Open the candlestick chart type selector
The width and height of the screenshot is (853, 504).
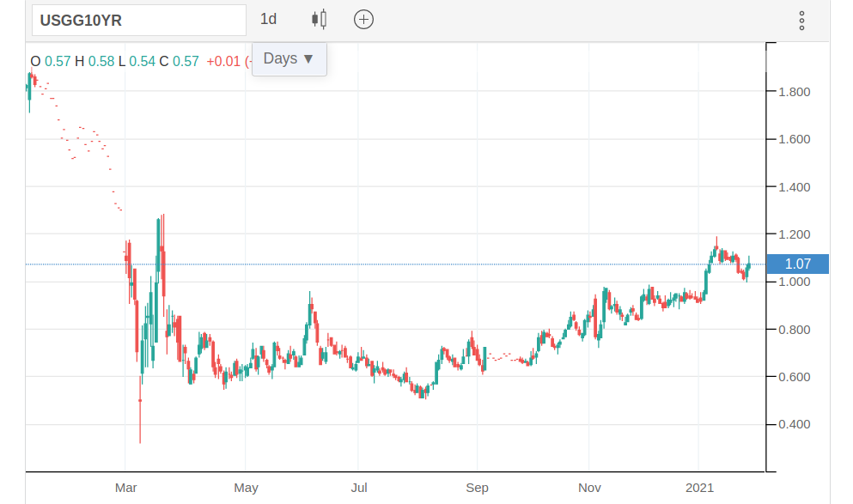320,19
